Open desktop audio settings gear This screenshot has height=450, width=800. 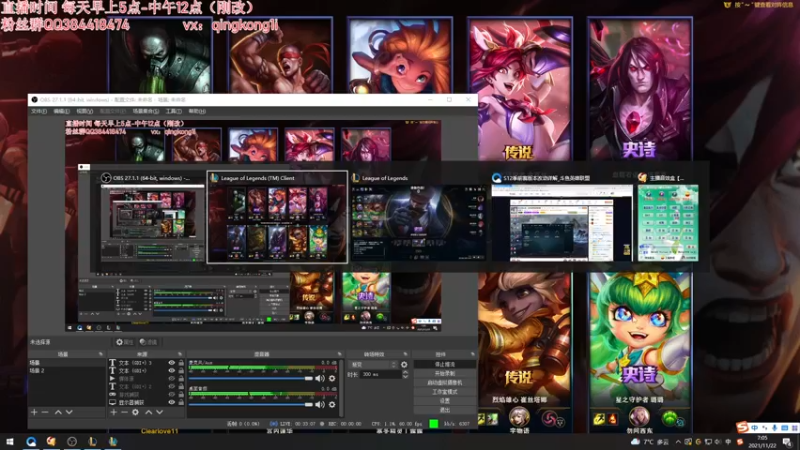tap(332, 405)
